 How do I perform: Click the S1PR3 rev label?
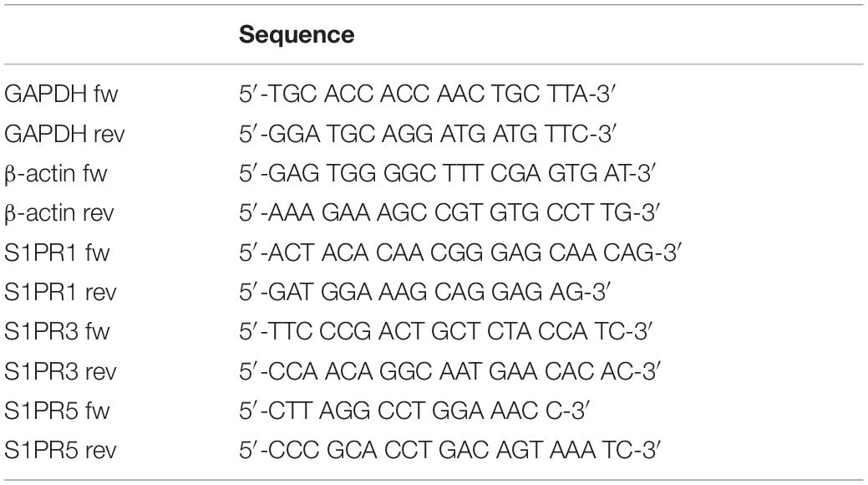(60, 371)
